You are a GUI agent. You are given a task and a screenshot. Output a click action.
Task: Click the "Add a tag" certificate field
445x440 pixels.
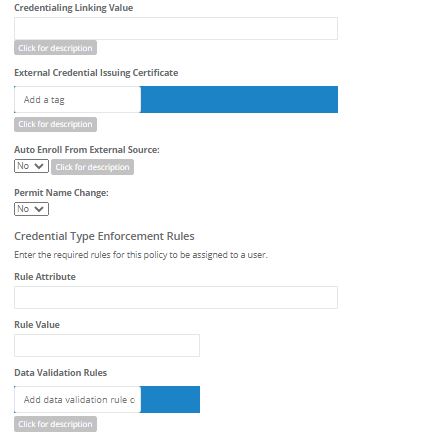(77, 100)
